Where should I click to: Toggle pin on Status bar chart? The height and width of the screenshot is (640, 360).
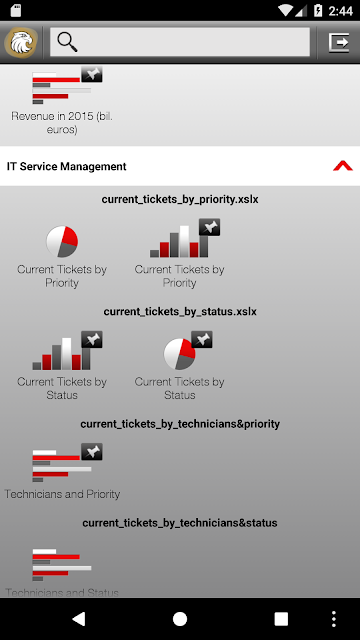(92, 340)
